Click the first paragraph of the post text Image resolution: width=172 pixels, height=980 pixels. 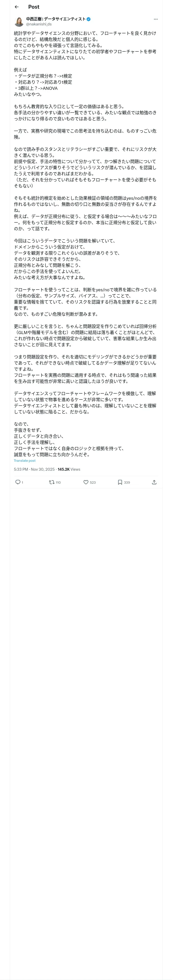click(85, 46)
